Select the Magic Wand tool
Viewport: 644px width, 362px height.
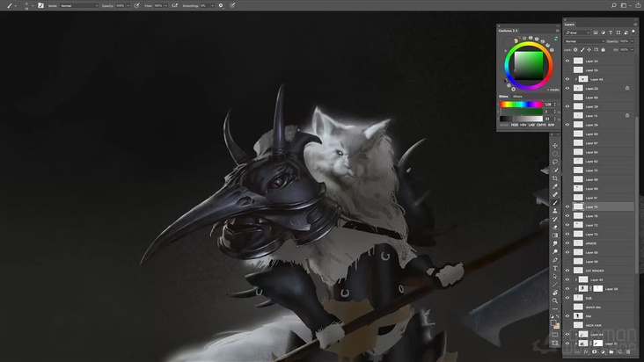point(555,170)
